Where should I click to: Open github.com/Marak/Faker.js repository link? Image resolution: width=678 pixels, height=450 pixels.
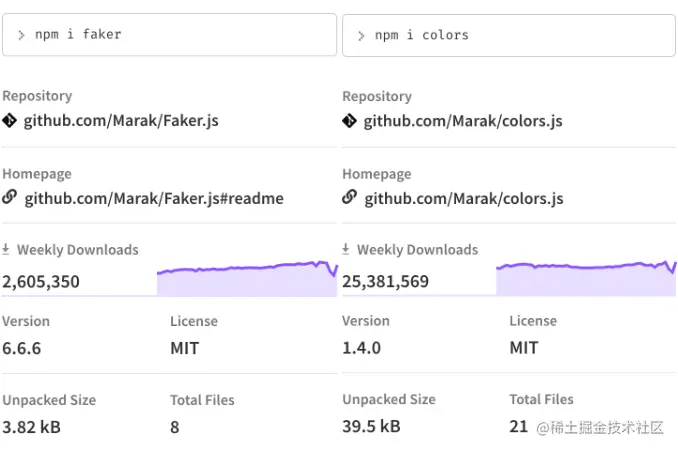[121, 121]
